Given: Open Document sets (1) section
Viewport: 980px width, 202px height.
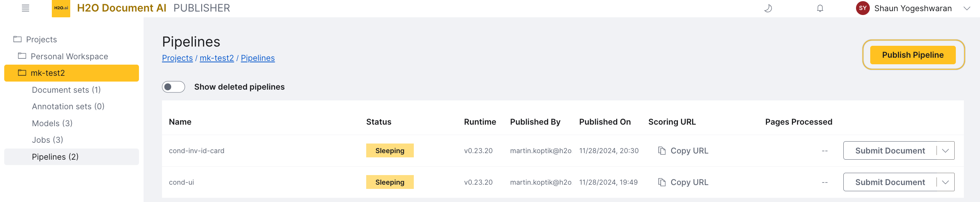Looking at the screenshot, I should click(x=66, y=90).
